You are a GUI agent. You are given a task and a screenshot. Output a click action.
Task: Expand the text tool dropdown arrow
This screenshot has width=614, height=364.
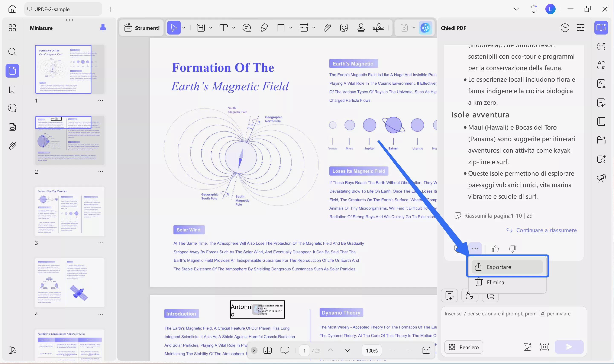(x=233, y=28)
